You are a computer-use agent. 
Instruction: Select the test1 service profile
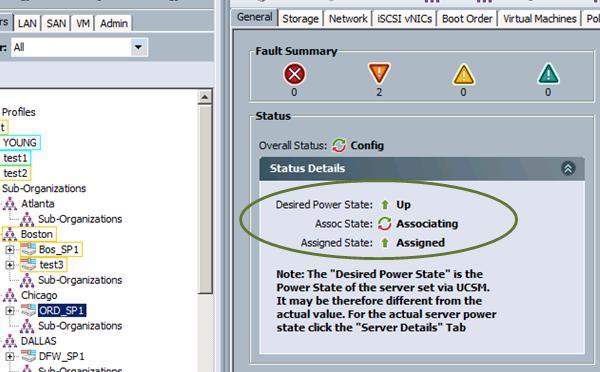coord(15,158)
